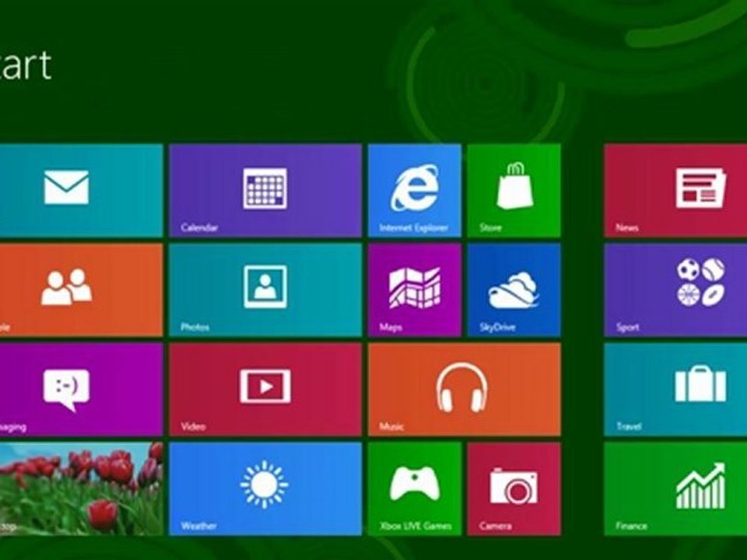This screenshot has height=560, width=747.
Task: Open the Travel suitcase tile
Action: point(675,390)
